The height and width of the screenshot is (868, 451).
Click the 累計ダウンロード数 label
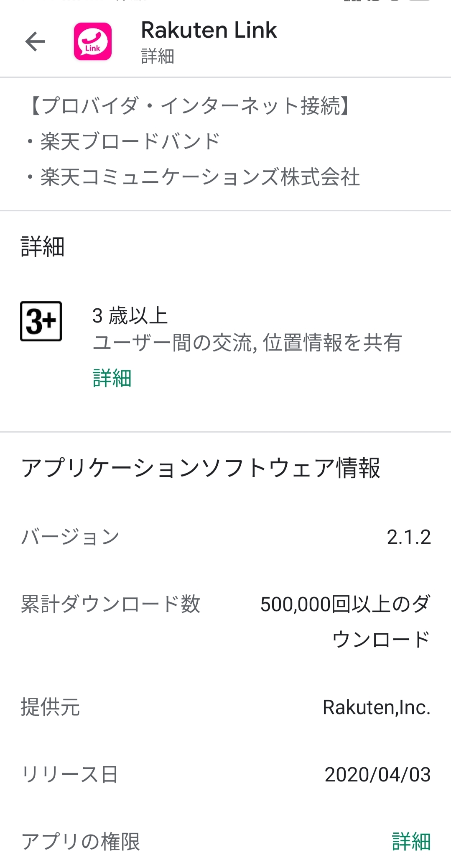click(x=111, y=604)
